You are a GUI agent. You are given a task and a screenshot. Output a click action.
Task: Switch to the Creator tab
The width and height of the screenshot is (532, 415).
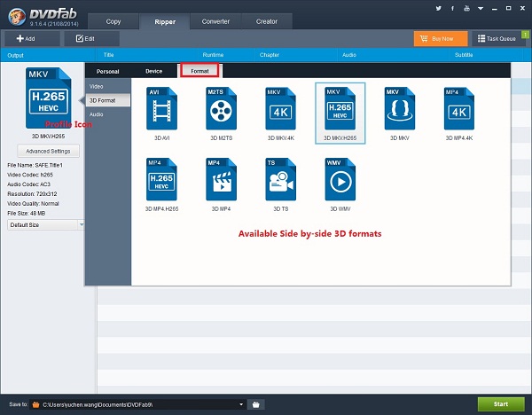point(267,21)
